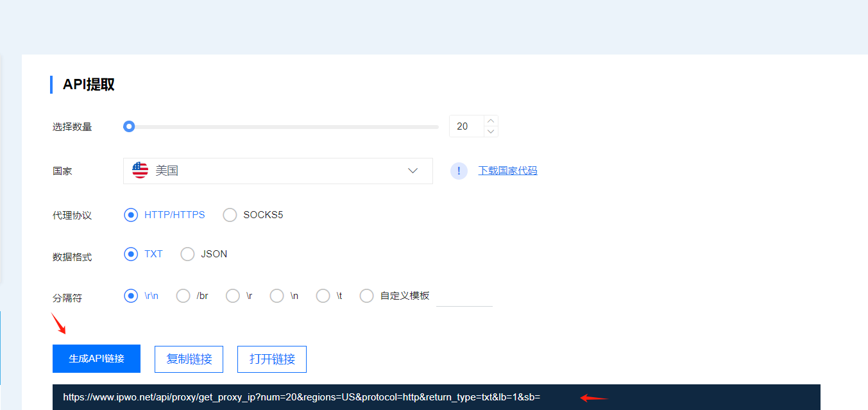Screen dimensions: 868x410
Task: Click the 复制链接 copy link button
Action: click(189, 359)
